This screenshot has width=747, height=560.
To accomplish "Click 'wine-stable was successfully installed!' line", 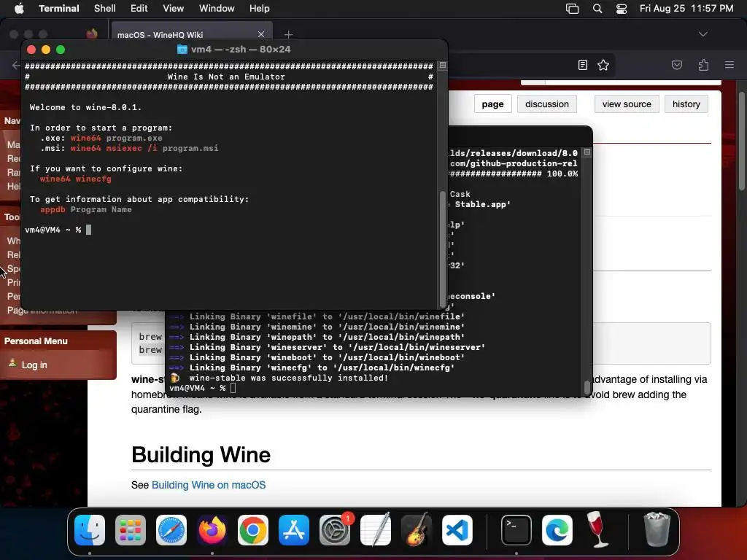I will [289, 378].
